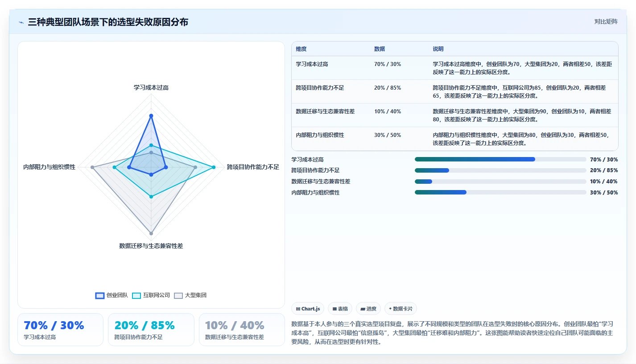The height and width of the screenshot is (364, 636).
Task: Click 大型集团 data point on 内部阻力与组织惯性 axis
Action: tap(92, 167)
